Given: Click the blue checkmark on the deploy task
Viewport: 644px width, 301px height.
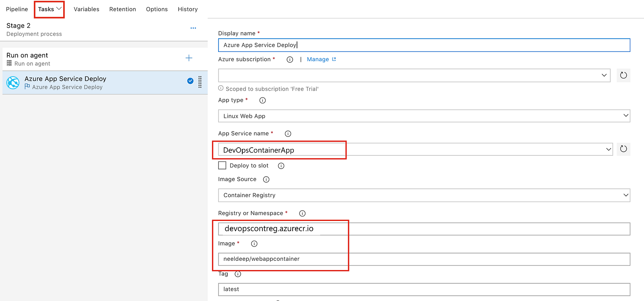Looking at the screenshot, I should [x=190, y=81].
